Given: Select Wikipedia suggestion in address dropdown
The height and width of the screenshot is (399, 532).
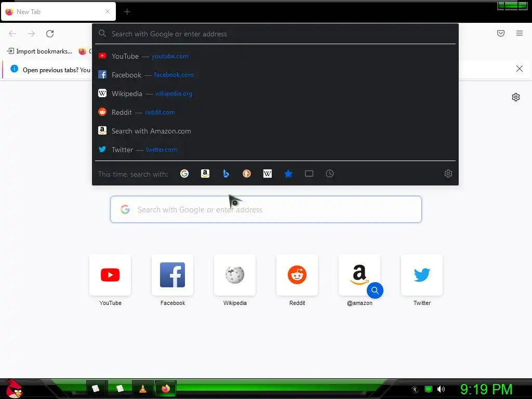Looking at the screenshot, I should coord(275,94).
